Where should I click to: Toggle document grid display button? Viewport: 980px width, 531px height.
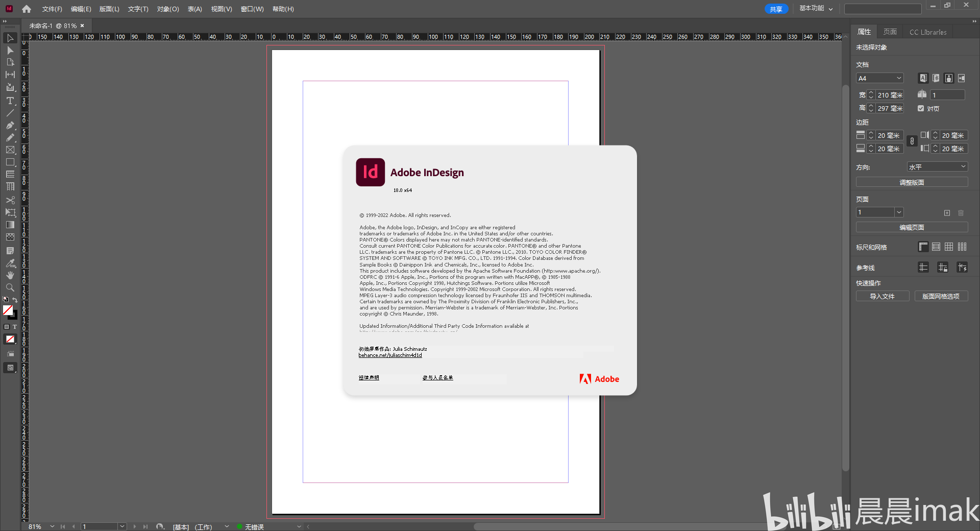949,247
